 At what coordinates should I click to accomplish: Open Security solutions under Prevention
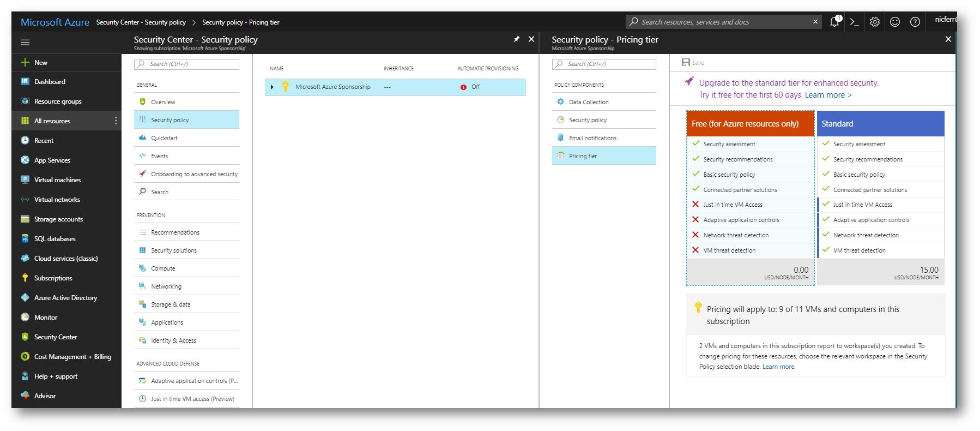coord(186,250)
